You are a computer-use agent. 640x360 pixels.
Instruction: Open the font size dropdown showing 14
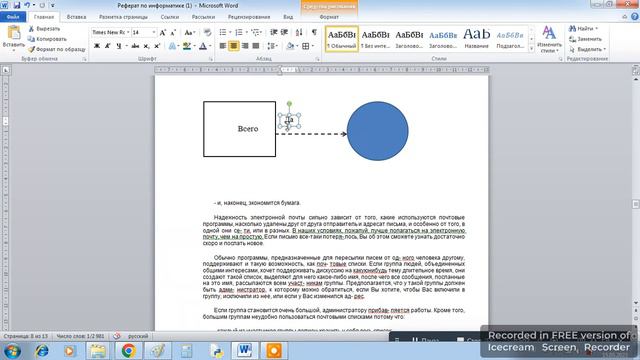154,32
